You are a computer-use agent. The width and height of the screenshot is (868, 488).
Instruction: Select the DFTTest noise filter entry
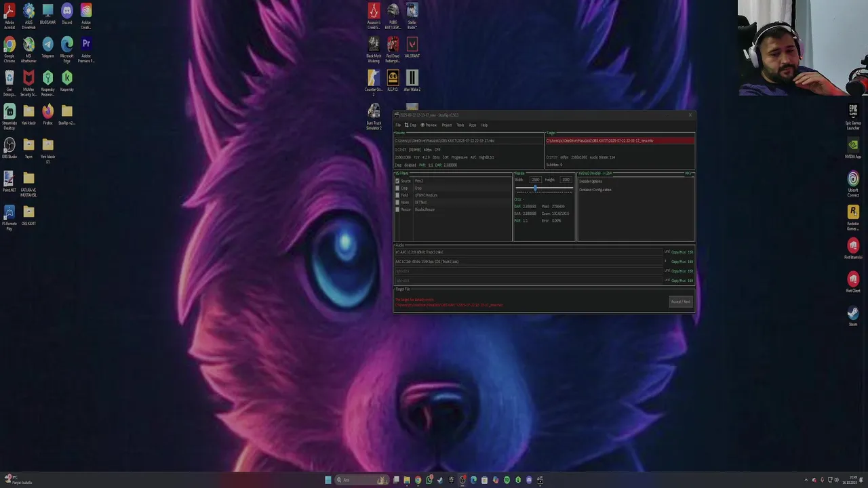coord(420,202)
